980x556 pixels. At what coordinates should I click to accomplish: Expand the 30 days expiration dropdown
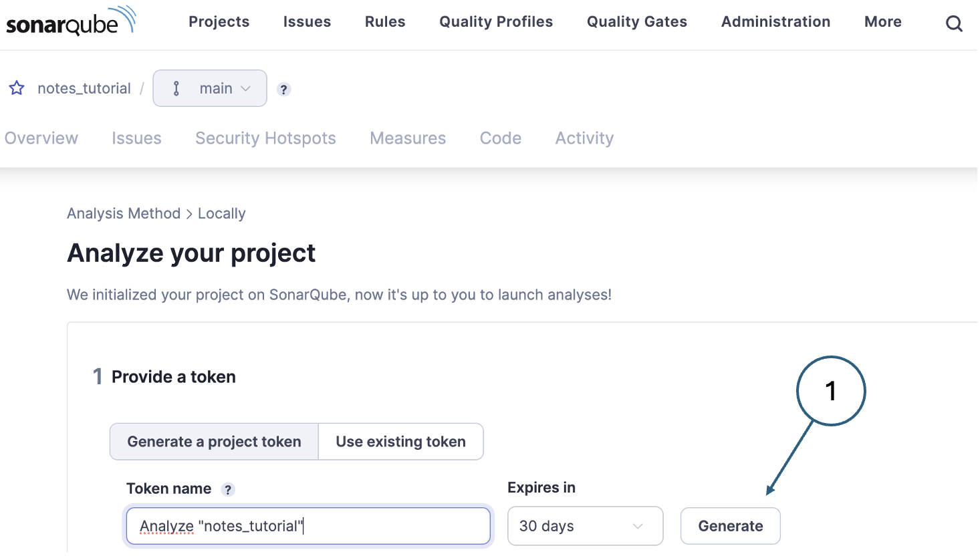[585, 526]
